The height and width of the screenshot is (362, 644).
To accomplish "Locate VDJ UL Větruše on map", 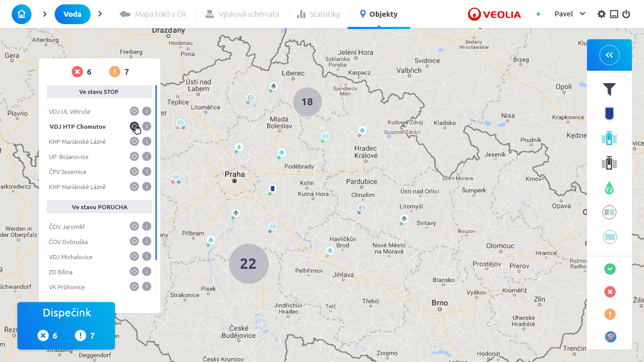I will tap(134, 111).
